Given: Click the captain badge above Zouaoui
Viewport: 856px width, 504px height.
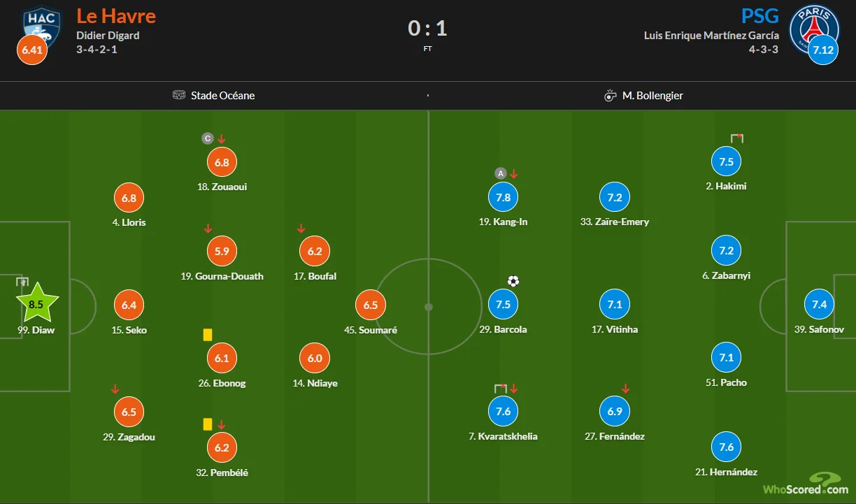Looking at the screenshot, I should click(207, 138).
